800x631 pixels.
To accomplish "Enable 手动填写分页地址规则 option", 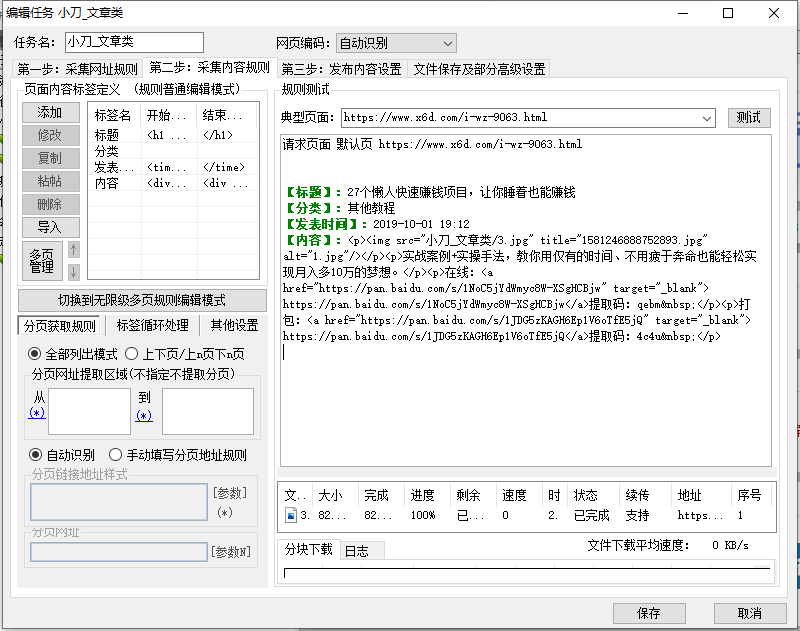I will pyautogui.click(x=115, y=455).
